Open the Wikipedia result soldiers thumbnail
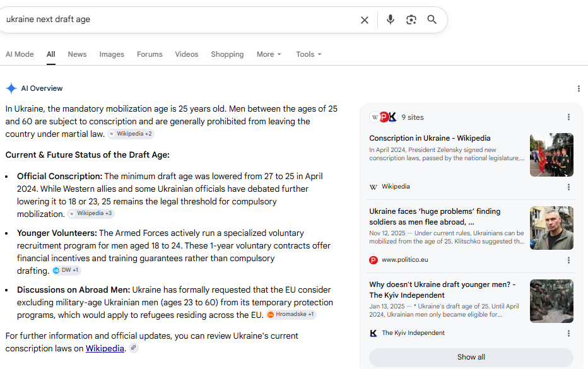Viewport: 588px width, 369px height. pos(551,155)
